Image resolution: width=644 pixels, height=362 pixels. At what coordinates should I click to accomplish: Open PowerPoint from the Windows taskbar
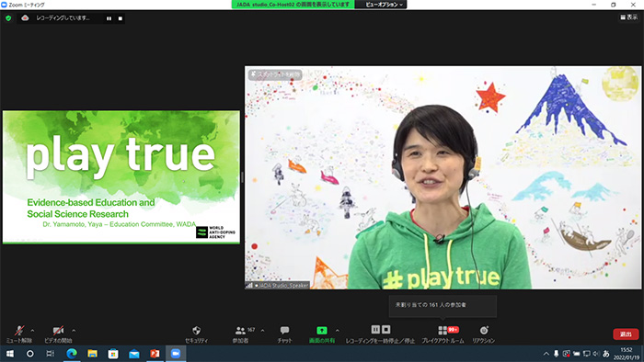click(x=155, y=354)
